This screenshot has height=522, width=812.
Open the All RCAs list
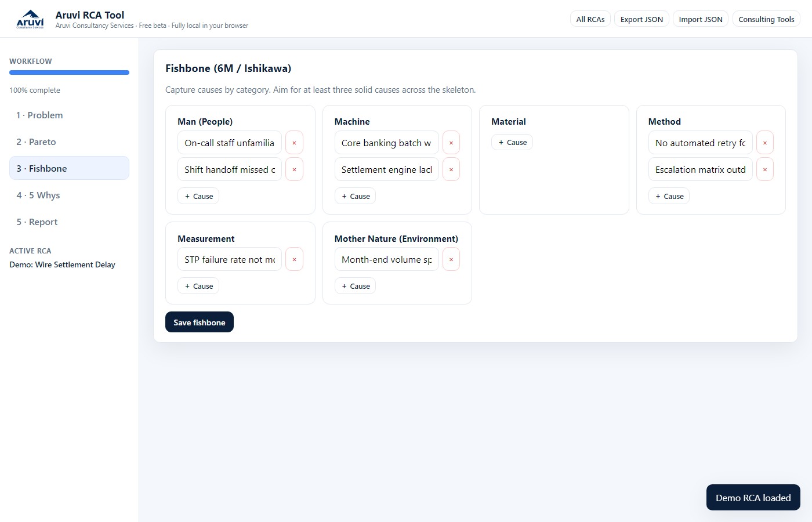(590, 19)
